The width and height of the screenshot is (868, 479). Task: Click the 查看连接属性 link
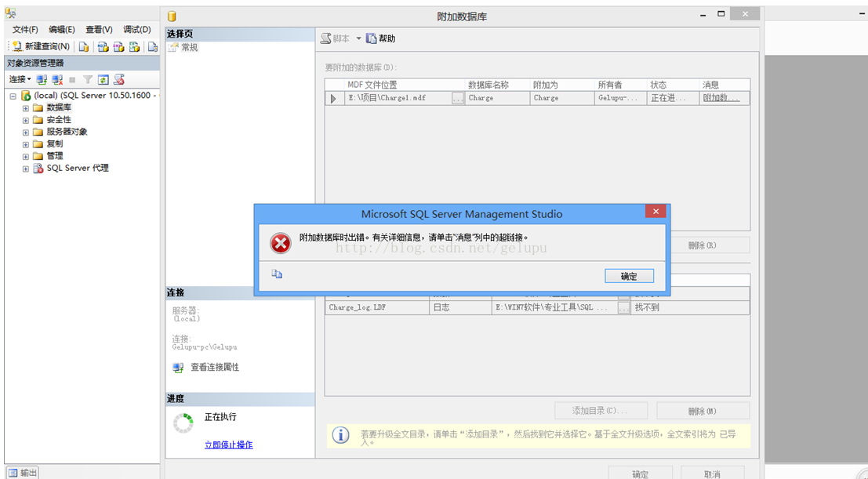(215, 367)
